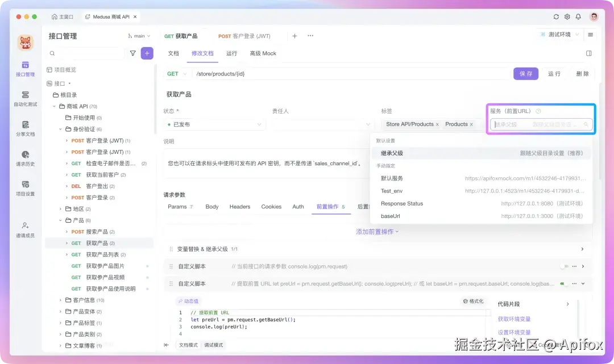Open the filter icon beside the search box
This screenshot has width=614, height=364.
pos(133,53)
